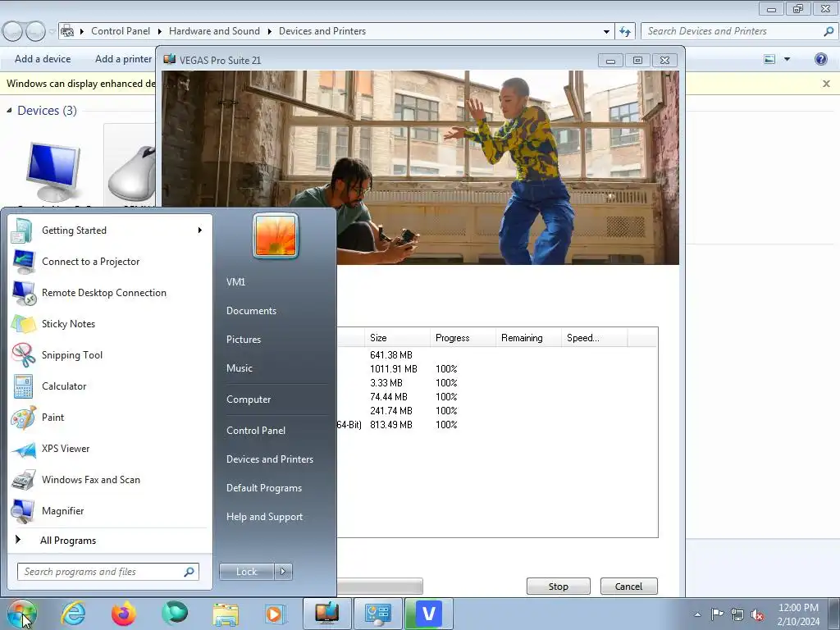Show hidden tray icons arrow
Screen dimensions: 840x630
point(697,614)
